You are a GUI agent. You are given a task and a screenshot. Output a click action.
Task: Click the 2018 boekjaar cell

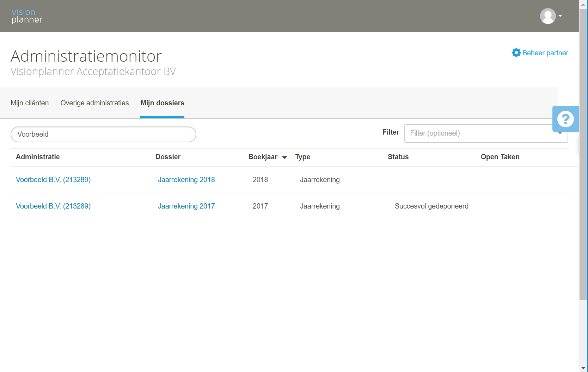(x=260, y=180)
